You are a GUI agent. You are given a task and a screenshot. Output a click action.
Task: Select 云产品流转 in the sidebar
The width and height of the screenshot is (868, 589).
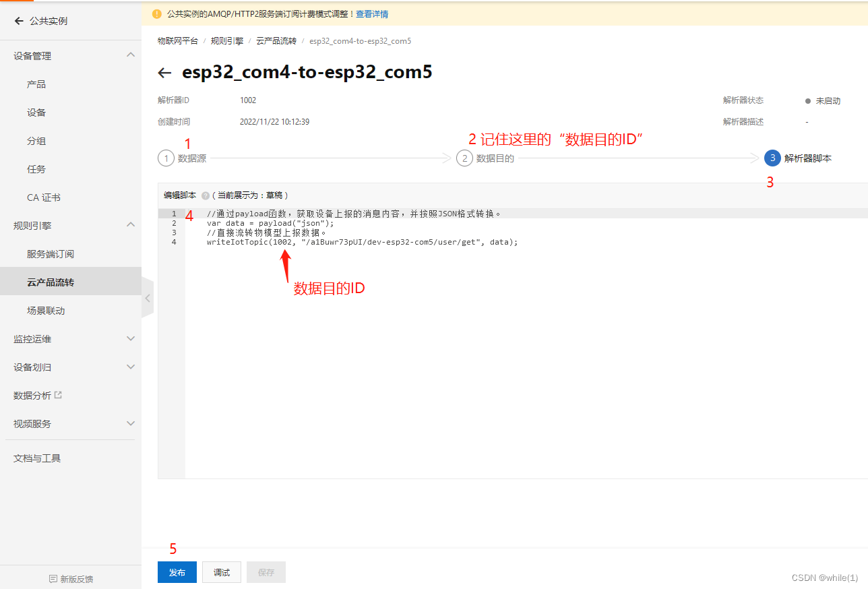(x=71, y=282)
